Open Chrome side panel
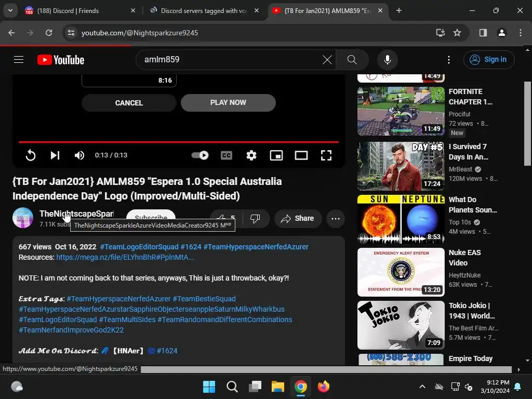 point(483,33)
